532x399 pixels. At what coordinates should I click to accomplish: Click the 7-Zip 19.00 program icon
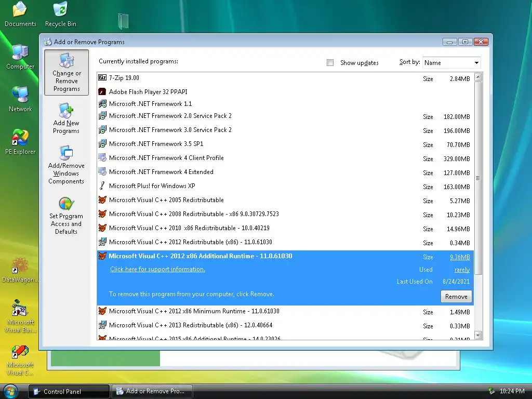[102, 78]
